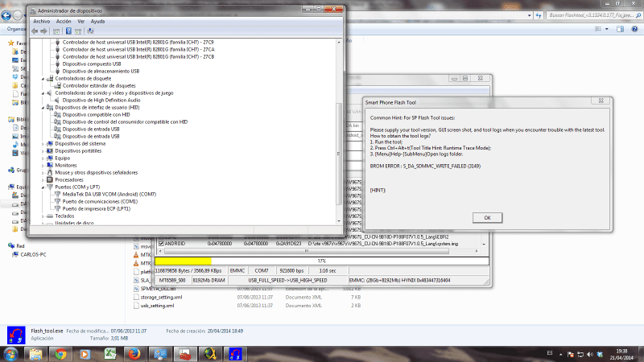Expand the Dispositivos portátiles node
The image size is (644, 362).
[x=43, y=151]
